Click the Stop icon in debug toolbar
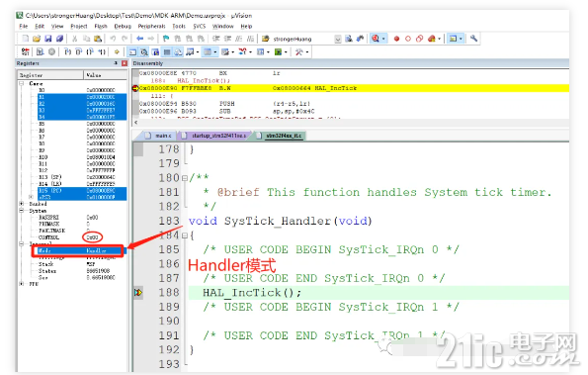 coord(51,51)
